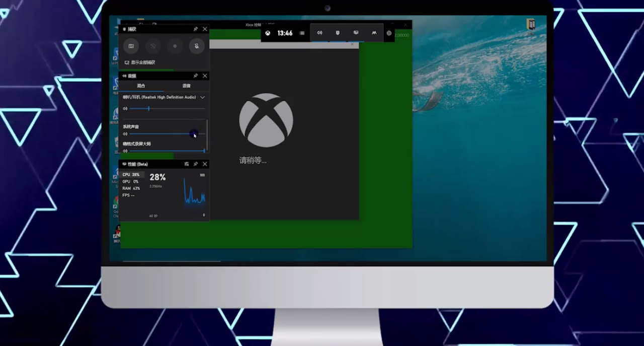The height and width of the screenshot is (346, 644).
Task: Mute the Realtek speaker volume icon
Action: point(125,108)
